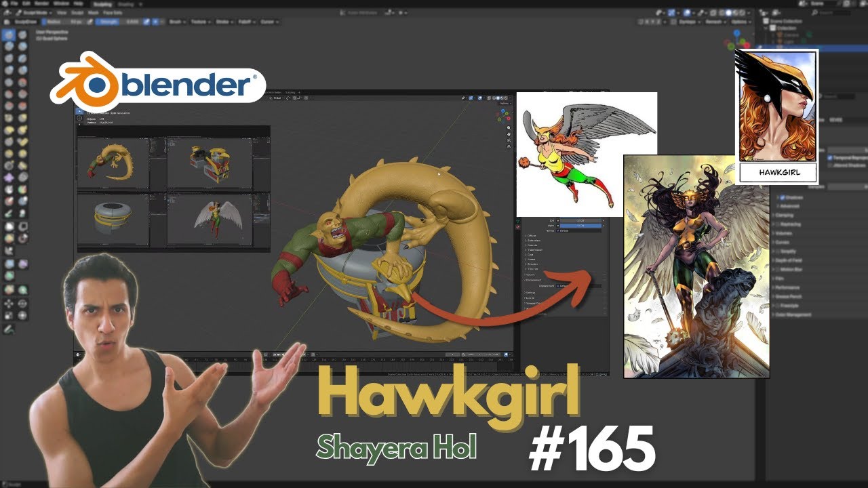Viewport: 868px width, 488px height.
Task: Toggle Temporal Reprojection checkbox
Action: (x=829, y=157)
